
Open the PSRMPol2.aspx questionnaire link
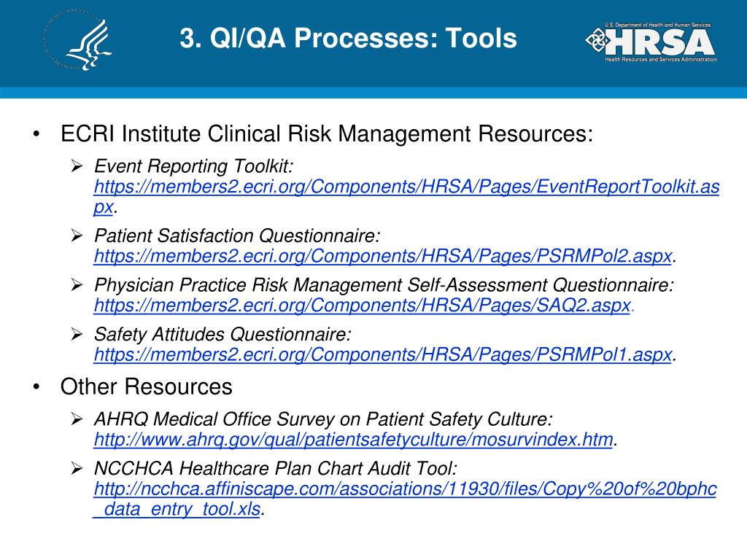coord(383,256)
